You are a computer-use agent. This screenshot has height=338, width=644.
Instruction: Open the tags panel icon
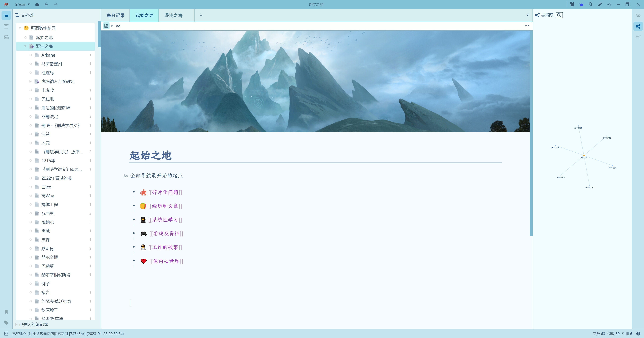[6, 323]
